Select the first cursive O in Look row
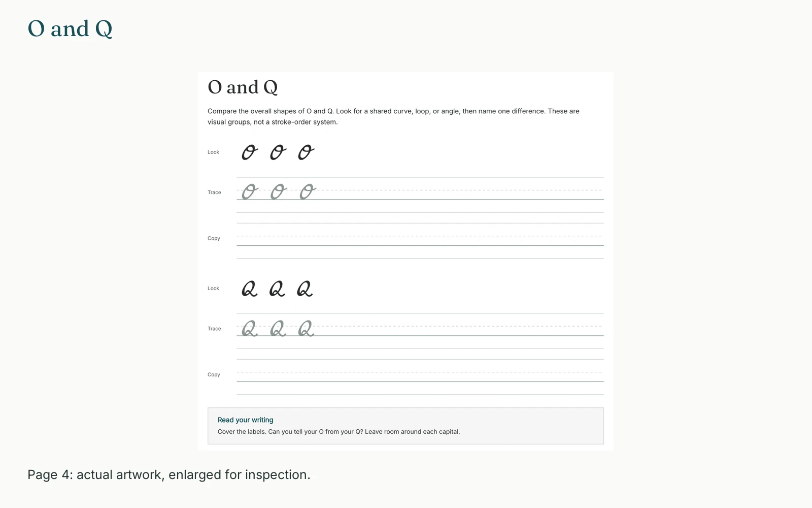The width and height of the screenshot is (812, 508). [x=250, y=152]
